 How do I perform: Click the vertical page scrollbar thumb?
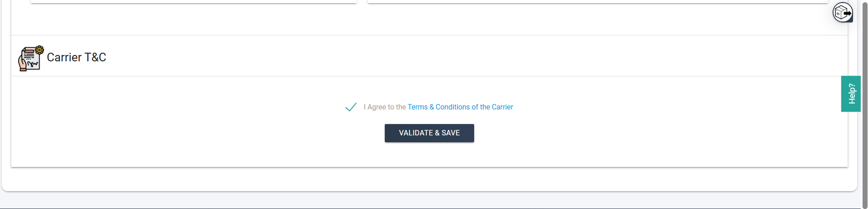tap(865, 104)
